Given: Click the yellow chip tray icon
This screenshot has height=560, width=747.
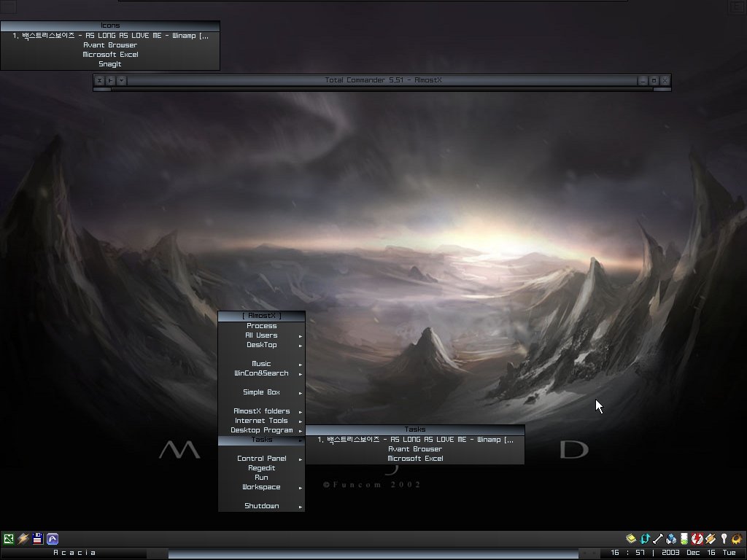Looking at the screenshot, I should pyautogui.click(x=631, y=539).
